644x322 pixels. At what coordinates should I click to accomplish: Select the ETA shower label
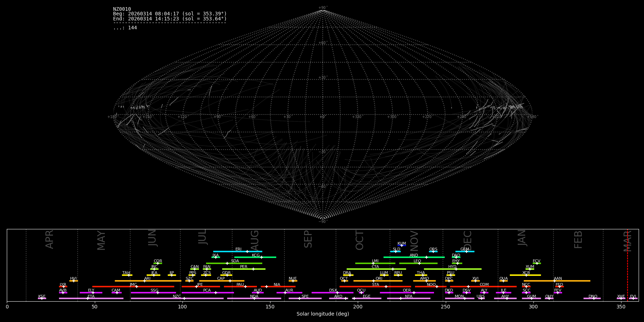click(91, 297)
